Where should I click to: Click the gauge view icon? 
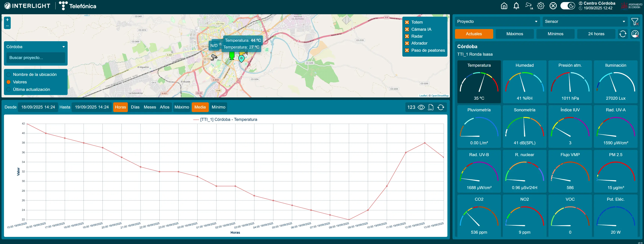635,34
